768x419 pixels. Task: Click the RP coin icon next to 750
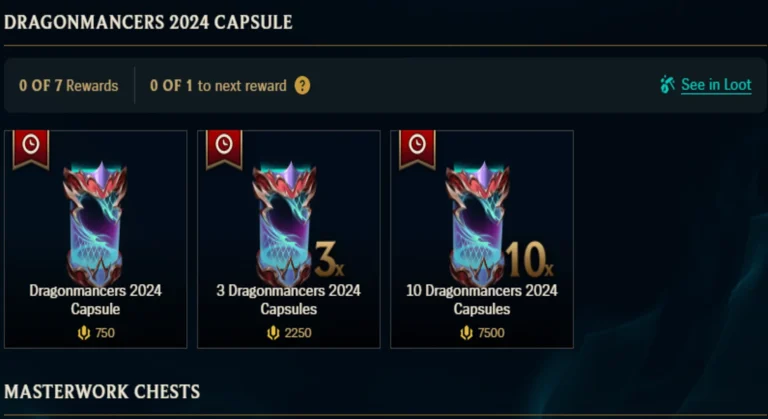click(84, 333)
